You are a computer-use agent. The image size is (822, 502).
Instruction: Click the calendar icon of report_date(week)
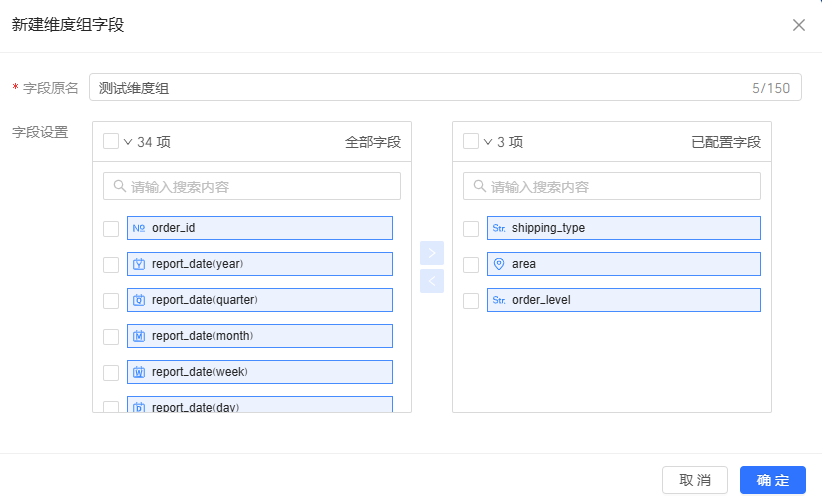(139, 372)
